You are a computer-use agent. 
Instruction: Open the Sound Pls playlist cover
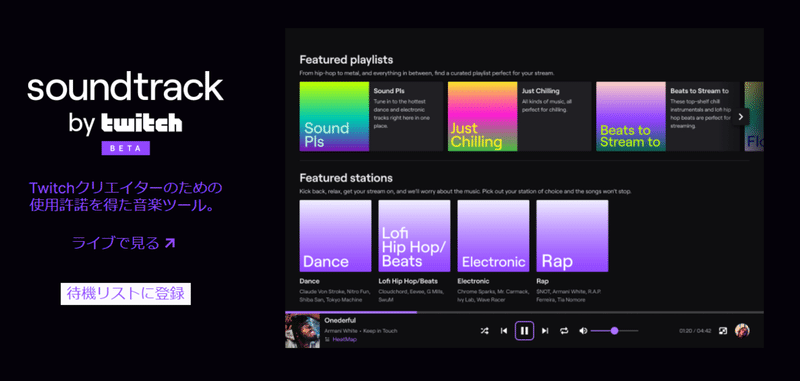(334, 116)
